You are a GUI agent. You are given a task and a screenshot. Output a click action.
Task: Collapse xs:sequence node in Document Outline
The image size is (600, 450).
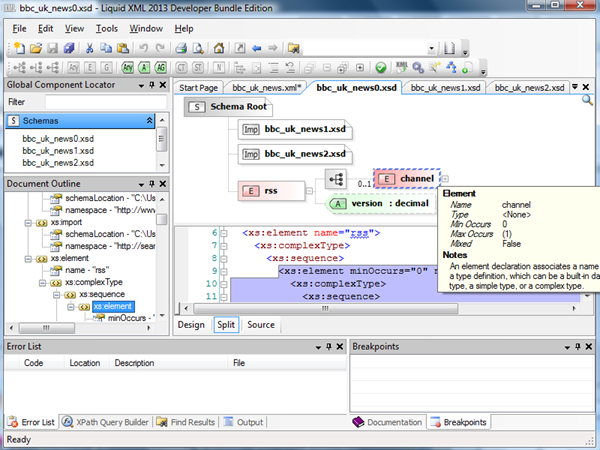(x=57, y=295)
